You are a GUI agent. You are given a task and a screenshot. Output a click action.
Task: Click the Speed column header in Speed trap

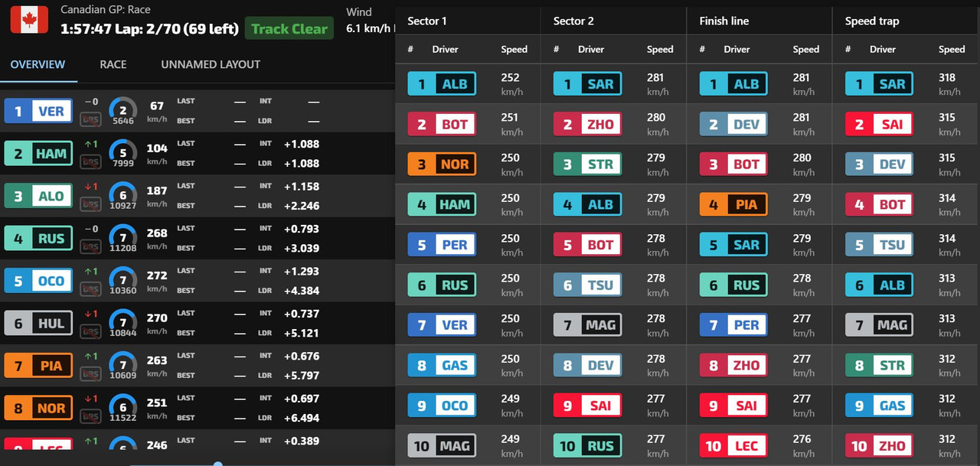coord(952,49)
